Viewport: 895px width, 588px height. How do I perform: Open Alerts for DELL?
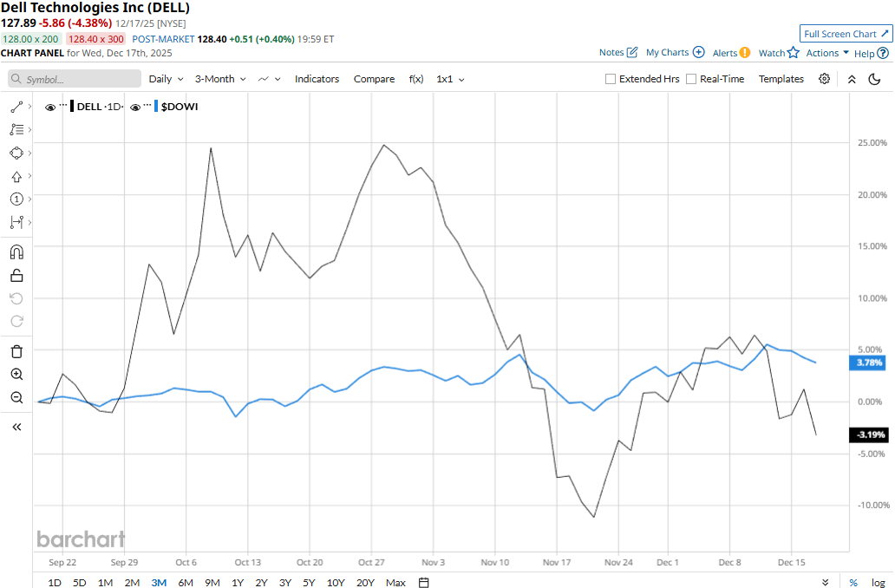coord(731,53)
